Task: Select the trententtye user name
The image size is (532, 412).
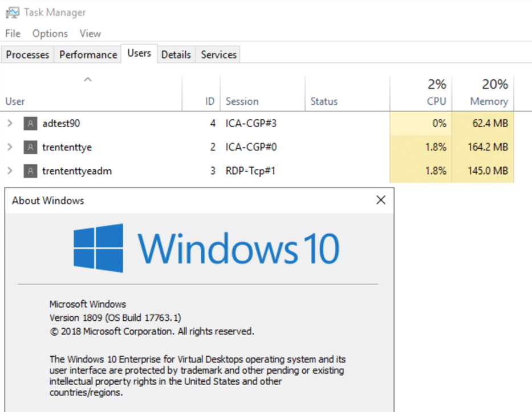Action: coord(67,147)
